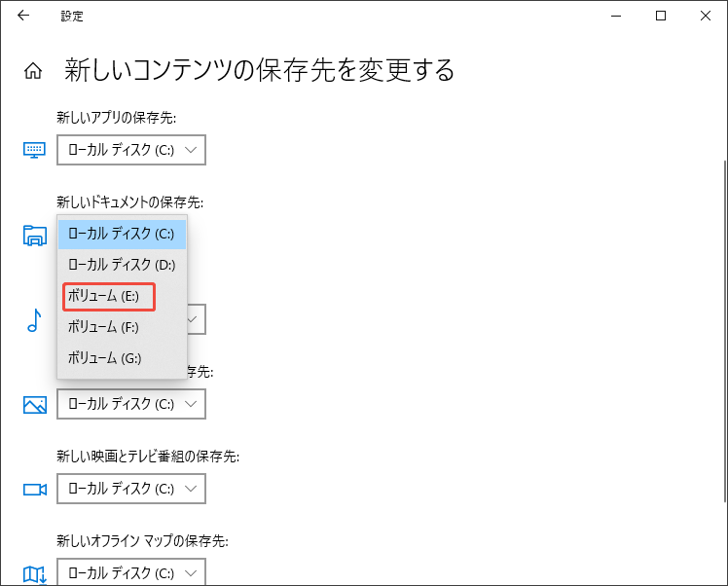
Task: Click the 新しい映画とテレビ番組の保存先 label
Action: pos(148,456)
